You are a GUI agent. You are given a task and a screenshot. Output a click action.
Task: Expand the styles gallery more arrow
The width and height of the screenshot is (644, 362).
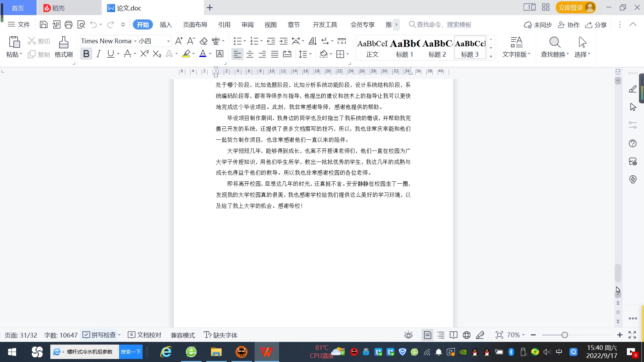(491, 56)
